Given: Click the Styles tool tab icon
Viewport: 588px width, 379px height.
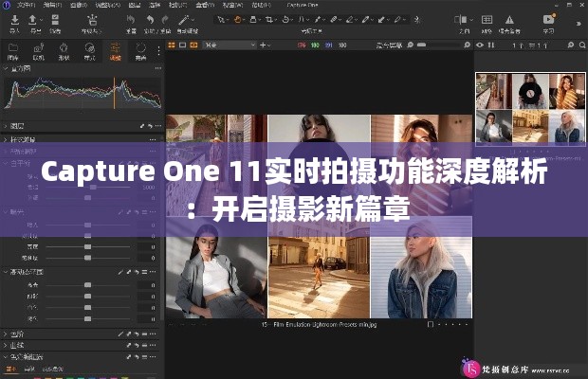Looking at the screenshot, I should coord(89,48).
